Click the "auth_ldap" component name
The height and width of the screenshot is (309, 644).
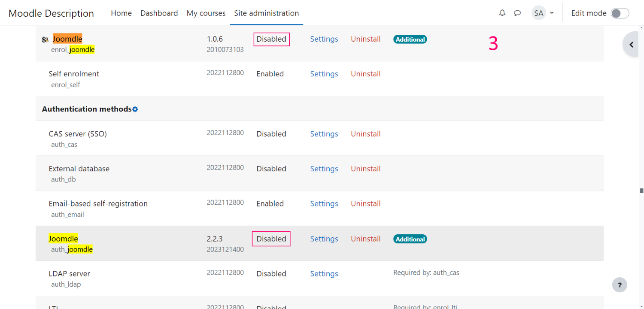click(66, 284)
